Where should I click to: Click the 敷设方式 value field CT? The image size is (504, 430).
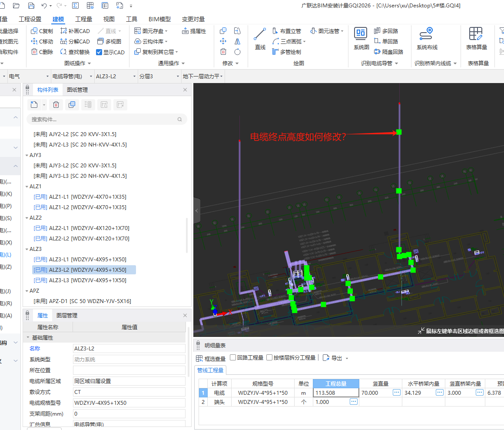129,392
